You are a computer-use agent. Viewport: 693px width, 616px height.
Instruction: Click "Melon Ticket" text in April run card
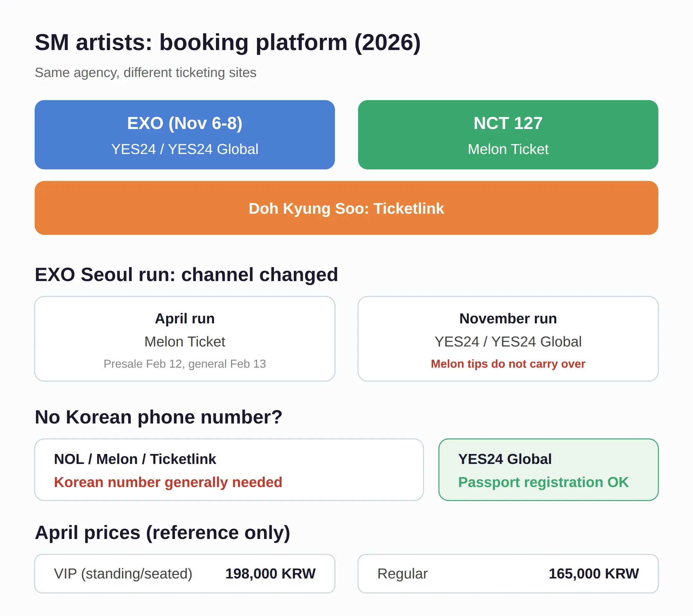click(184, 341)
